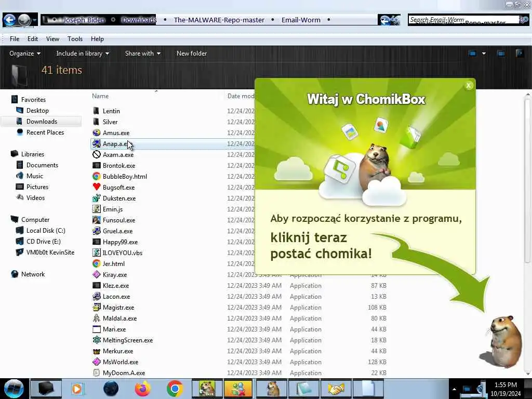Select the BubbleBoy.html Chrome icon
532x399 pixels.
(x=96, y=177)
